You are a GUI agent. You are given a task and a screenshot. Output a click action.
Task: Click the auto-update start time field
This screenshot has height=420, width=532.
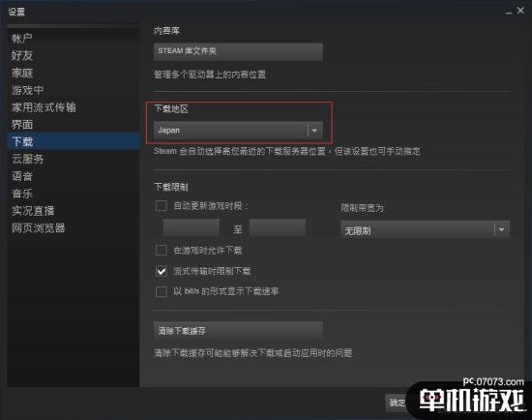191,227
